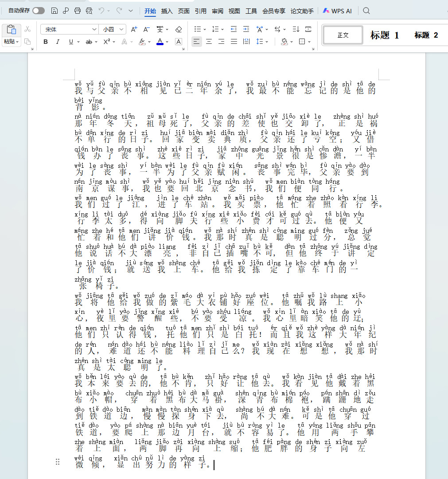The width and height of the screenshot is (448, 479).
Task: Click the undo arrow icon
Action: coord(101,11)
